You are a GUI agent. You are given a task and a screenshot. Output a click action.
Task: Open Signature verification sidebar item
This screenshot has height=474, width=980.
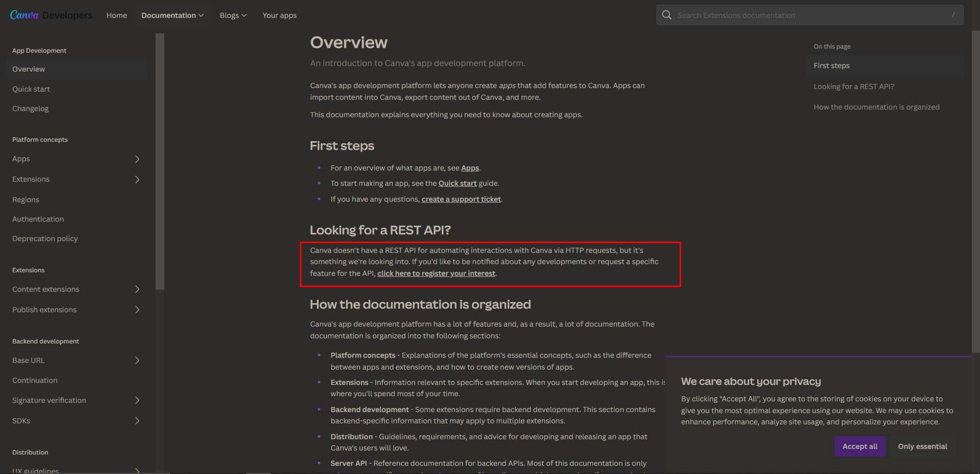click(49, 400)
